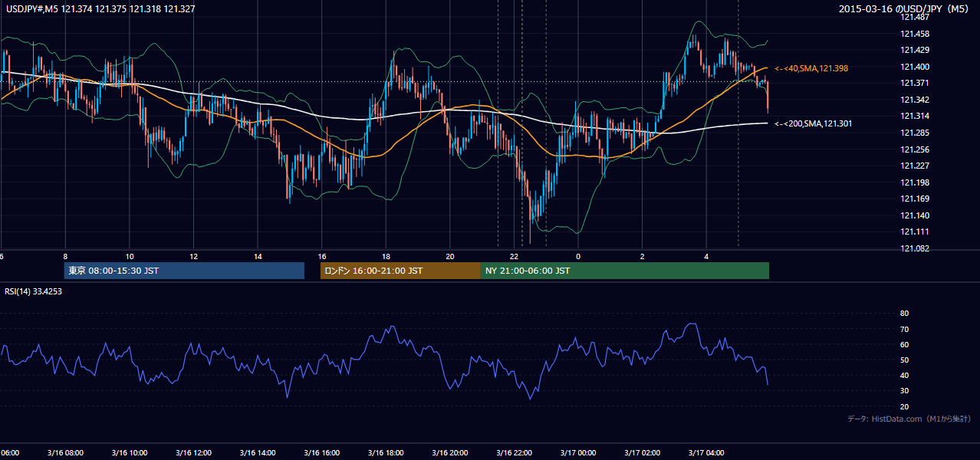This screenshot has height=460, width=980.
Task: Click the 3/16 20:00 time axis label
Action: click(x=449, y=453)
